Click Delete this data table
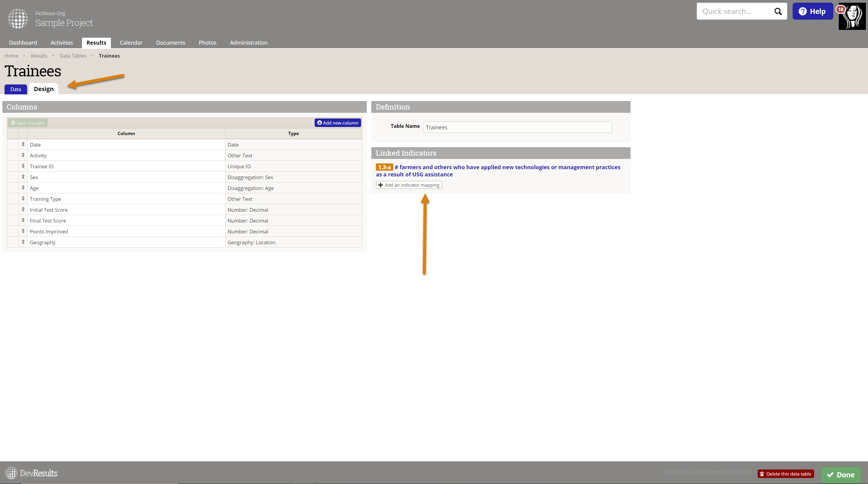Screen dimensions: 868x484 [x=785, y=473]
